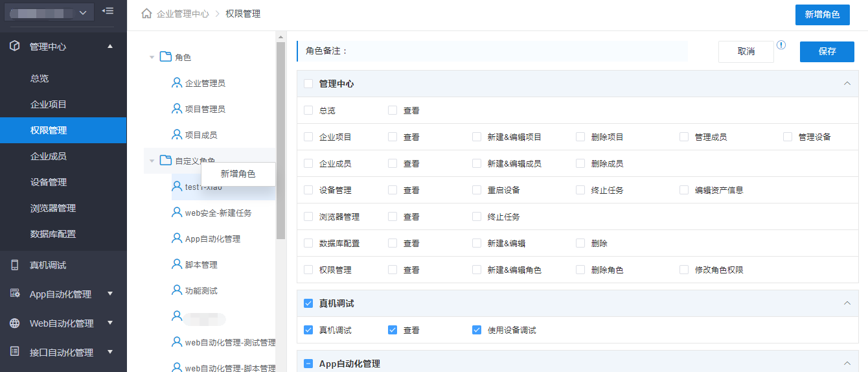Uncheck the 真机调试 section header checkbox
The width and height of the screenshot is (868, 372).
[308, 303]
